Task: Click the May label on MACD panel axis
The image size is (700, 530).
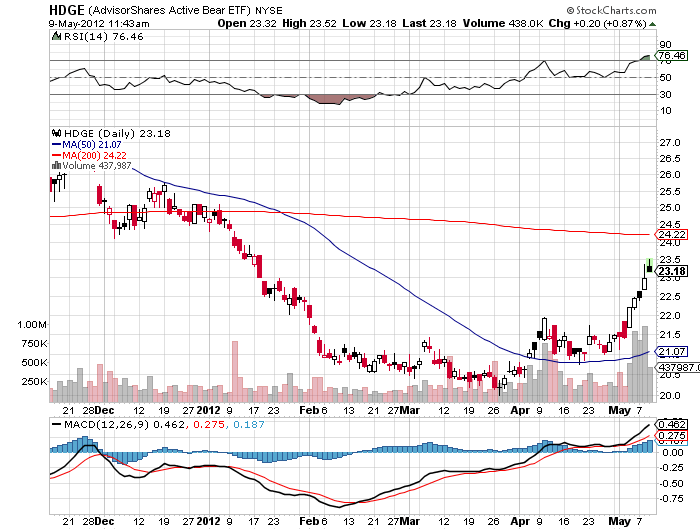Action: point(620,521)
